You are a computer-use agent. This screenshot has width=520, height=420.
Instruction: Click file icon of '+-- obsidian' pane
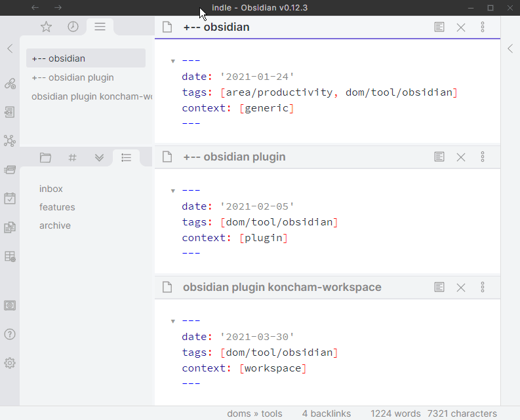(167, 27)
